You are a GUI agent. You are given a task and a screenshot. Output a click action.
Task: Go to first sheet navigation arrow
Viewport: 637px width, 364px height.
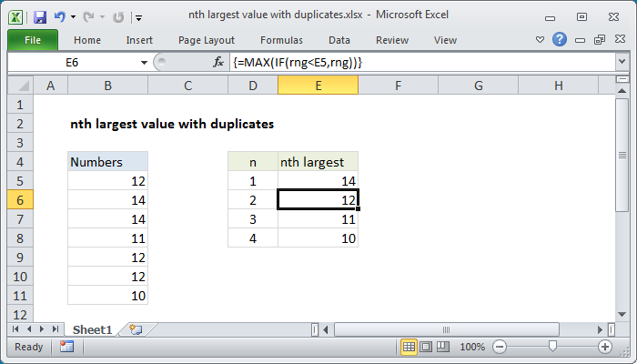click(15, 329)
